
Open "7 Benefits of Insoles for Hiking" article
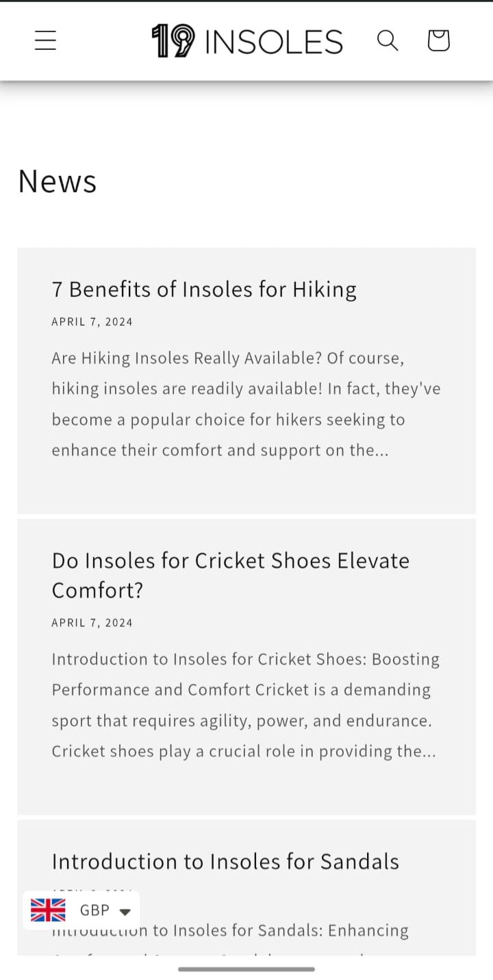[204, 289]
